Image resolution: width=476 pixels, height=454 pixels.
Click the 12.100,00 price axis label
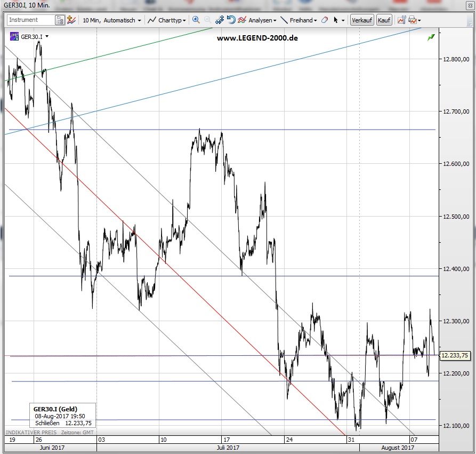456,426
